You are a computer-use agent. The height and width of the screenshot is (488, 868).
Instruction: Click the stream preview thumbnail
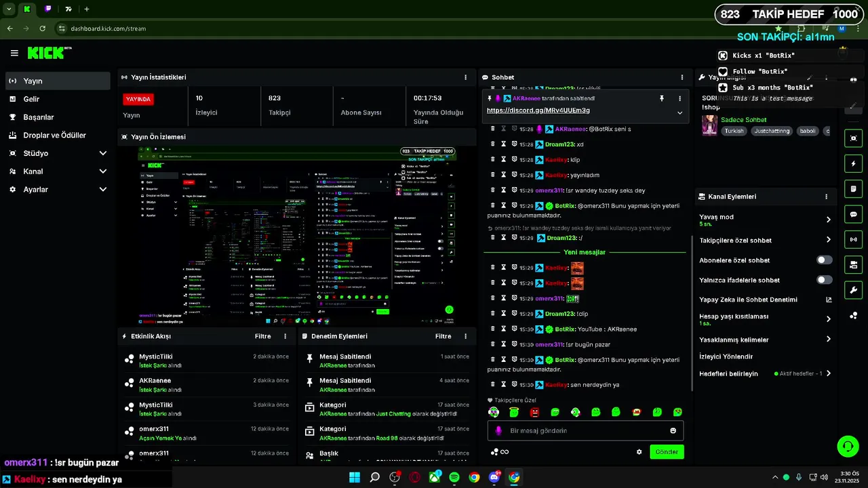296,236
